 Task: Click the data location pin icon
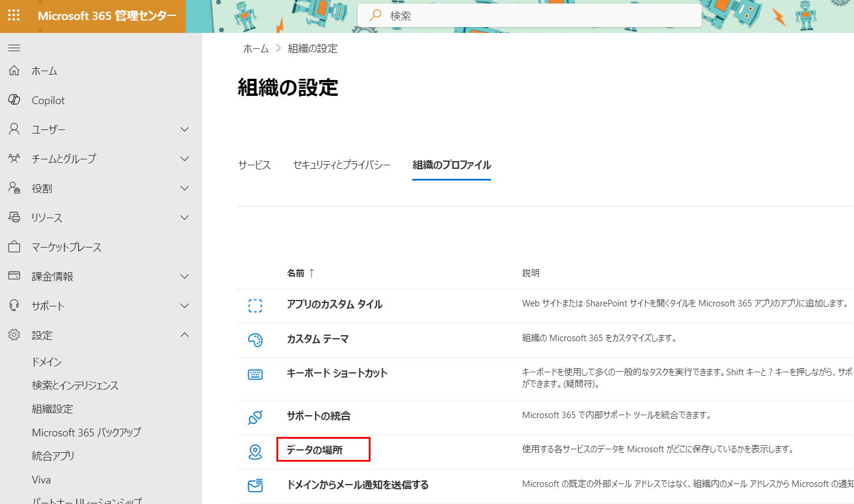[255, 452]
